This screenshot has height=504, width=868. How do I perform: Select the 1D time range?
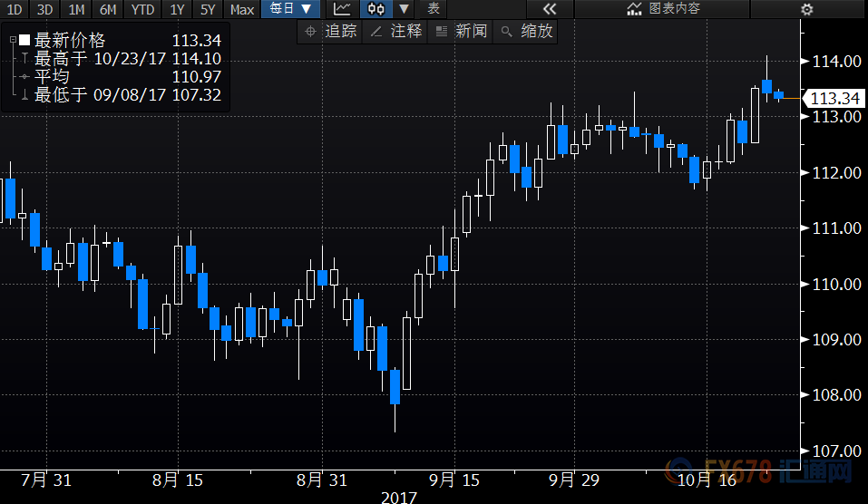pyautogui.click(x=15, y=9)
